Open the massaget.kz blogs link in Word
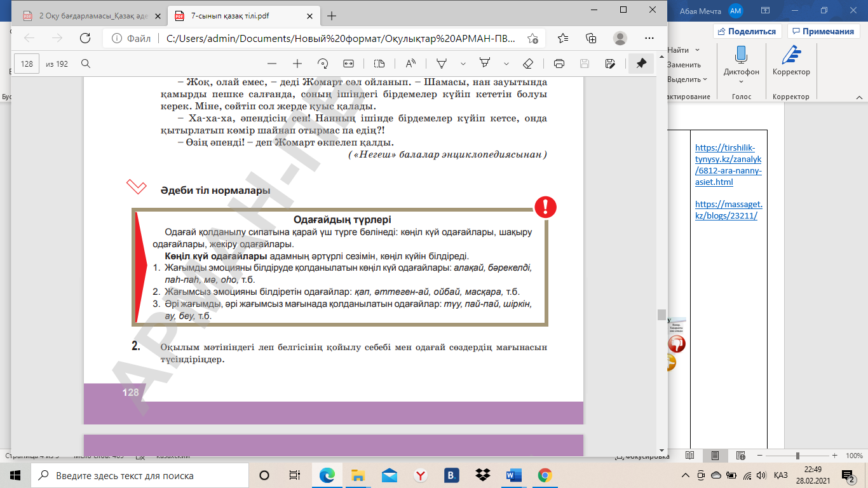Image resolution: width=868 pixels, height=488 pixels. pyautogui.click(x=728, y=210)
